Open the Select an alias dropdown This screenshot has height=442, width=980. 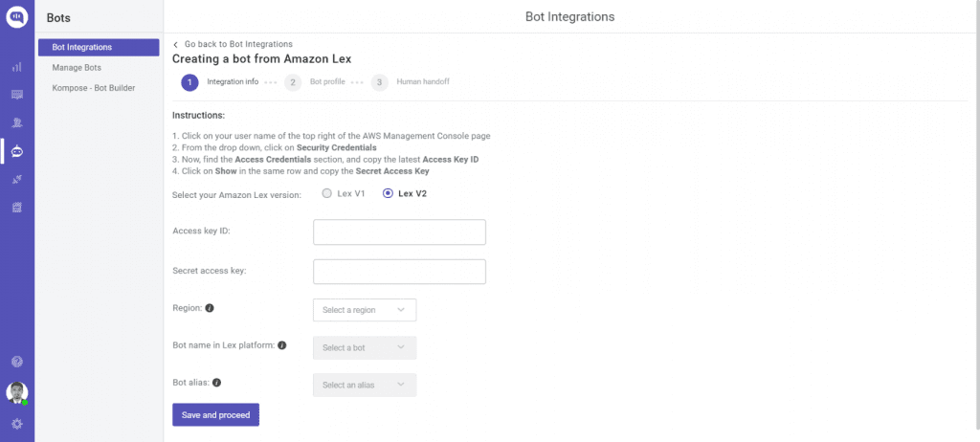click(x=365, y=386)
